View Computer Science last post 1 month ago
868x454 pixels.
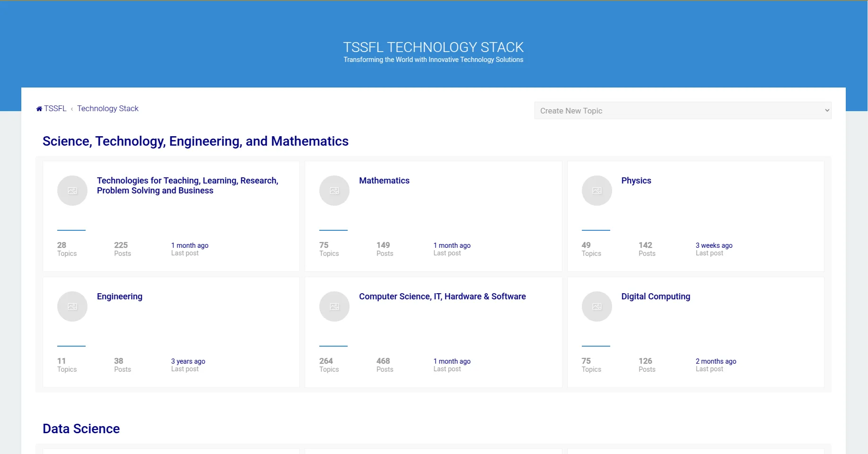(x=452, y=361)
